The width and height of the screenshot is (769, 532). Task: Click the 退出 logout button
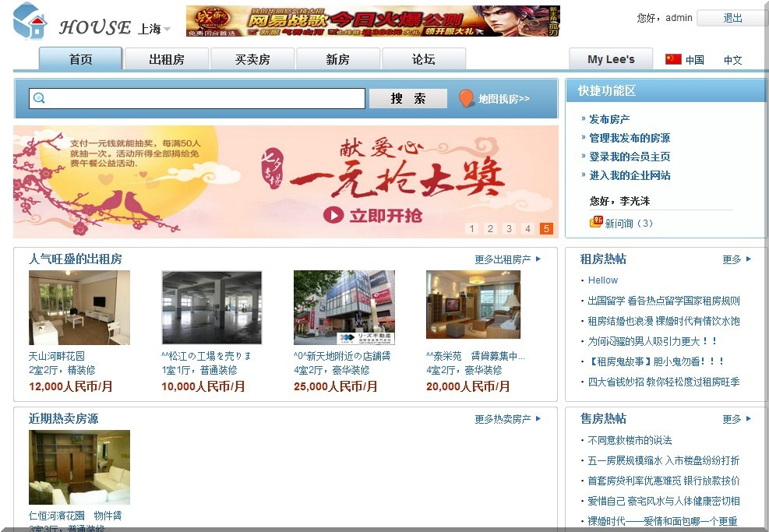(x=732, y=18)
